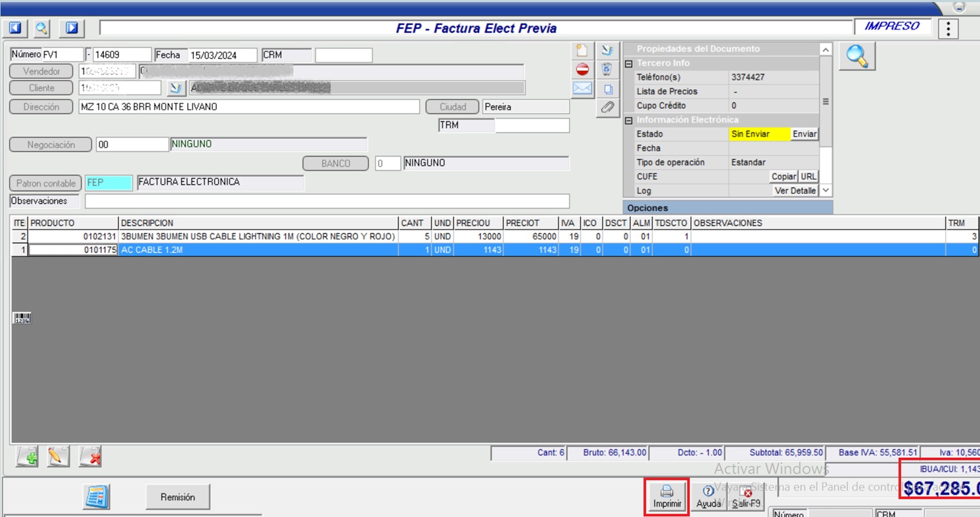
Task: Add a new item with the green plus icon
Action: (28, 457)
